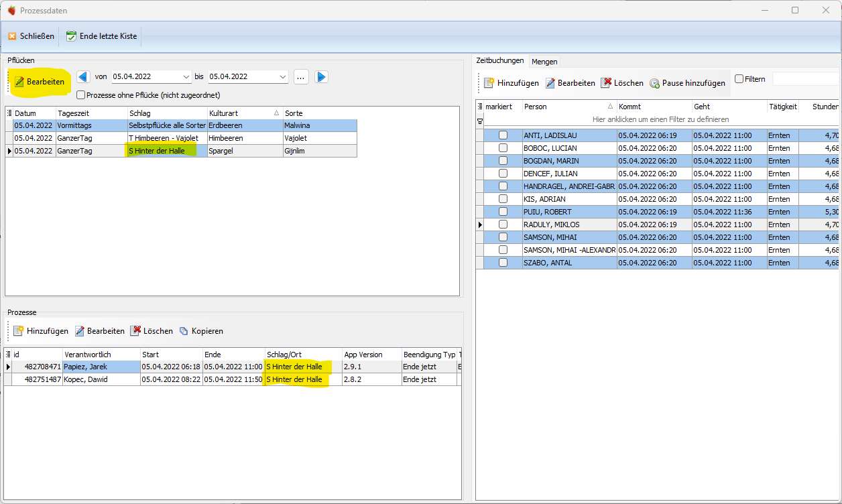Click Kopieren in the Prozesse toolbar
Image resolution: width=842 pixels, height=504 pixels.
pyautogui.click(x=201, y=331)
